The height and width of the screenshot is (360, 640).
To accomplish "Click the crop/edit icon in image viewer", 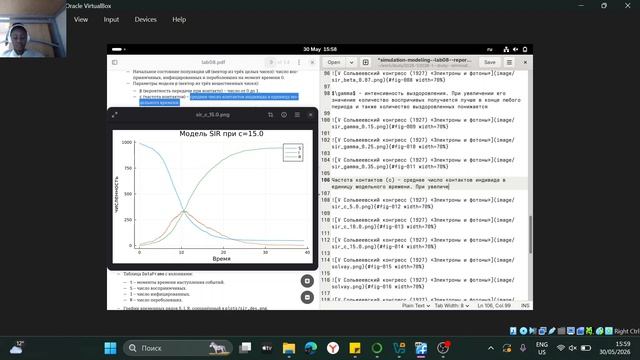I will (271, 115).
